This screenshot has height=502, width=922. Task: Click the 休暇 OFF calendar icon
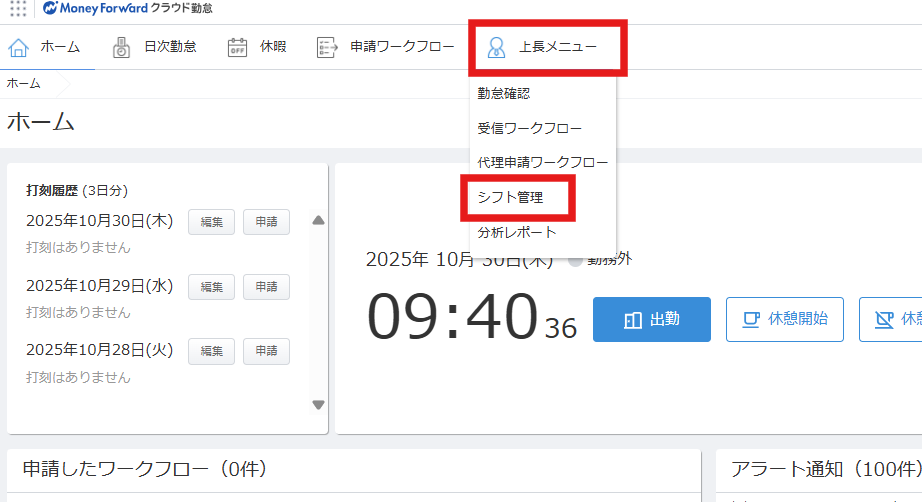(x=237, y=47)
